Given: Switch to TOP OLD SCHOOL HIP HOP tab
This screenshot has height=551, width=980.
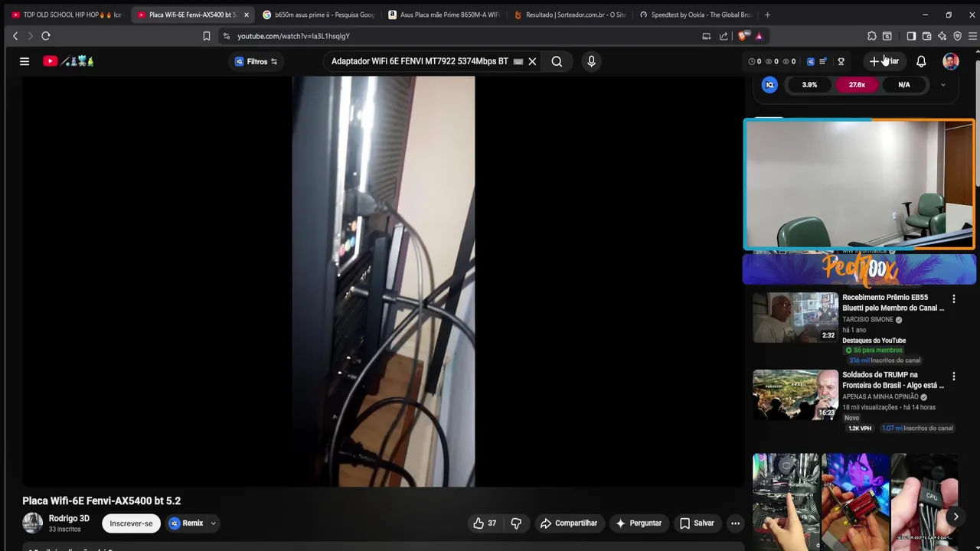Looking at the screenshot, I should [x=67, y=15].
